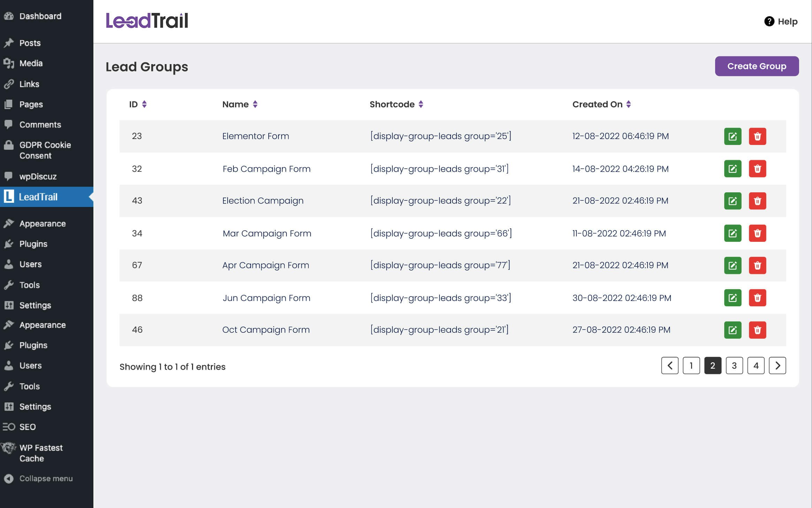812x508 pixels.
Task: Click the Posts pin icon
Action: [x=9, y=43]
